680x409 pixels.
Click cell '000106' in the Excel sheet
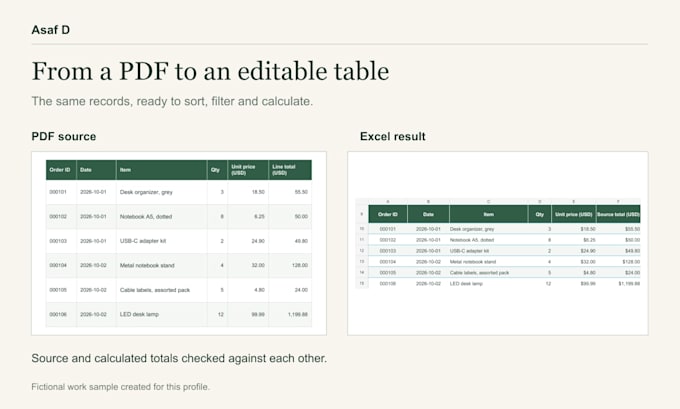pos(388,283)
